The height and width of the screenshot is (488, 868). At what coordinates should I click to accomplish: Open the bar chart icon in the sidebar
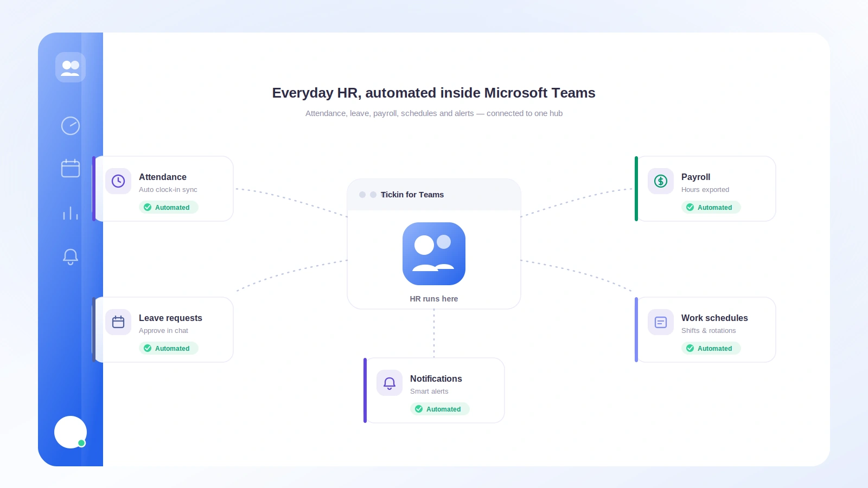point(71,213)
